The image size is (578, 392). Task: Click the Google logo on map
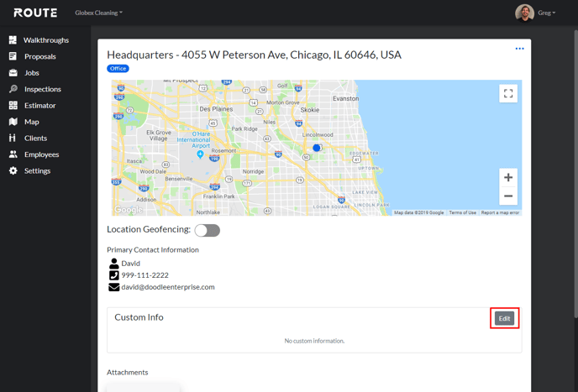click(129, 210)
